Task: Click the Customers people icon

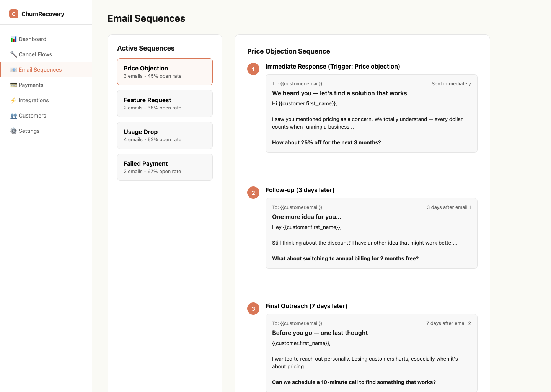Action: [14, 116]
